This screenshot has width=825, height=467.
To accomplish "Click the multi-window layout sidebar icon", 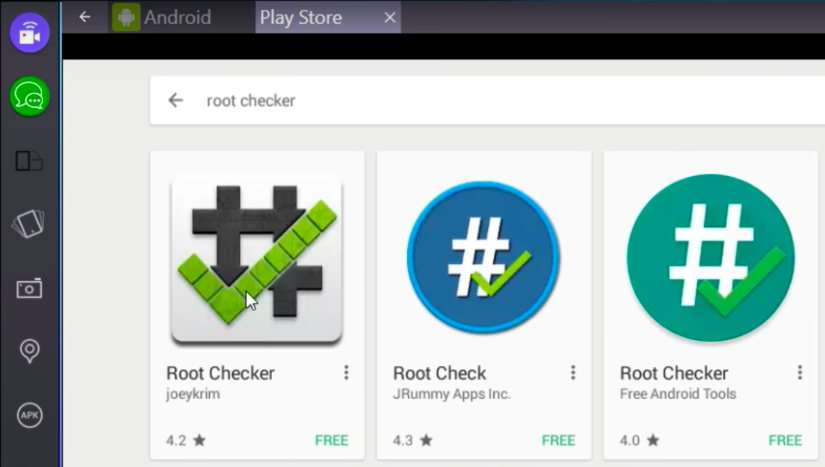I will pyautogui.click(x=29, y=161).
